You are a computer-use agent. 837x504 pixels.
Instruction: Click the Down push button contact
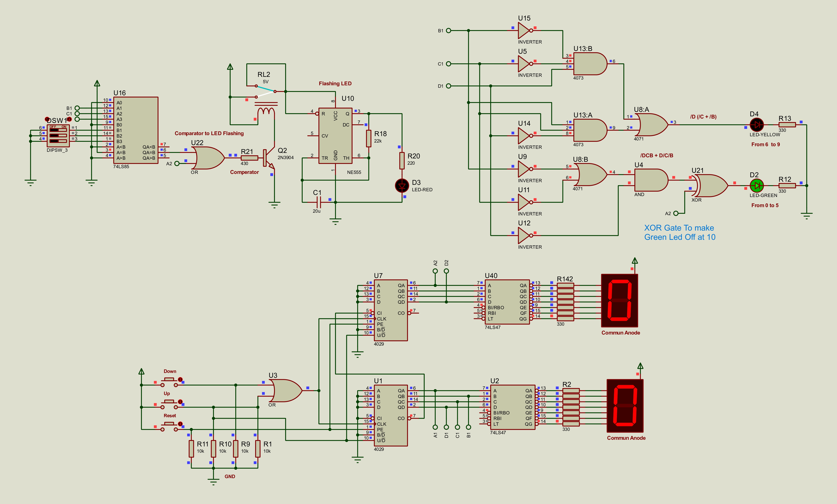tap(169, 382)
